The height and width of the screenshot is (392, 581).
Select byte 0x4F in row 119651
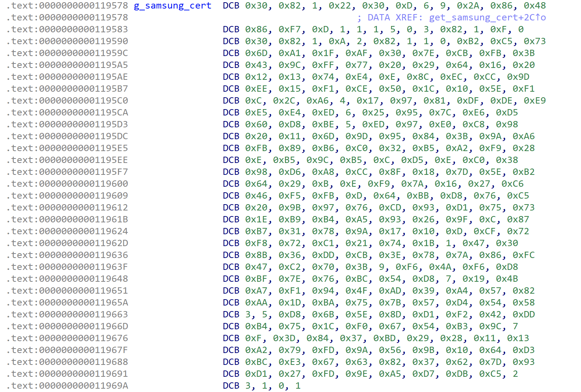click(x=357, y=291)
